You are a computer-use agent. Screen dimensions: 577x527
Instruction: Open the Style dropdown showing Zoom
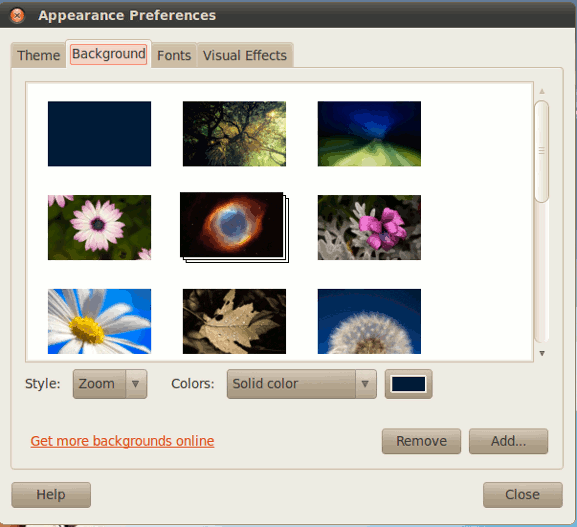pyautogui.click(x=110, y=384)
